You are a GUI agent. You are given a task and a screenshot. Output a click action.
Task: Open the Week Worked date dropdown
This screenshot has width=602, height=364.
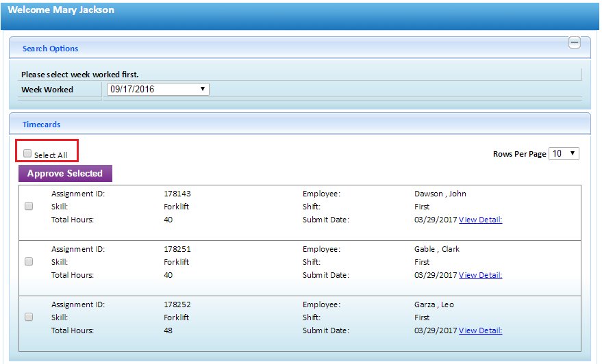coord(158,90)
